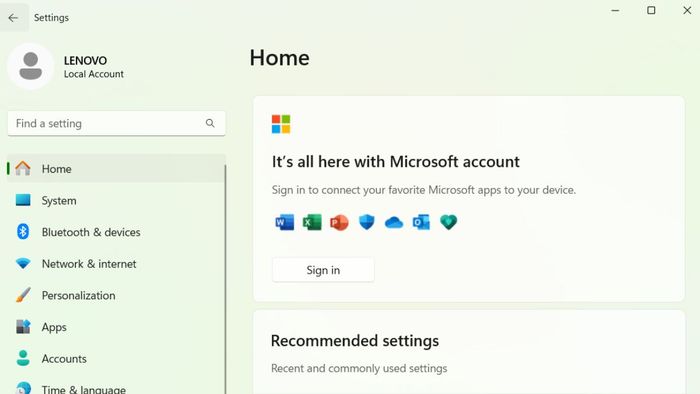Screen dimensions: 700x394
Task: Click the Excel app icon
Action: click(312, 222)
